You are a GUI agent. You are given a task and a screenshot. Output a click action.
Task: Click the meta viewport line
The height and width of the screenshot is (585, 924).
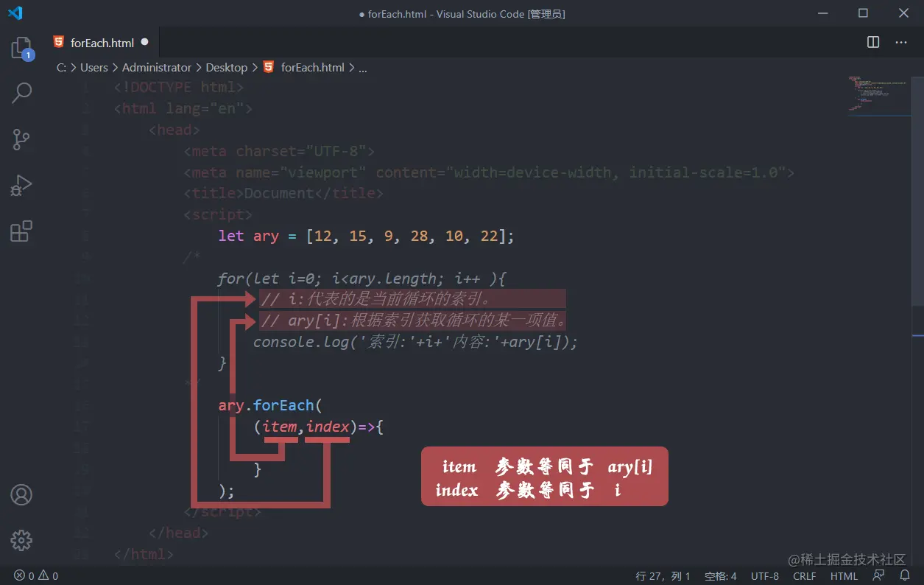tap(489, 172)
